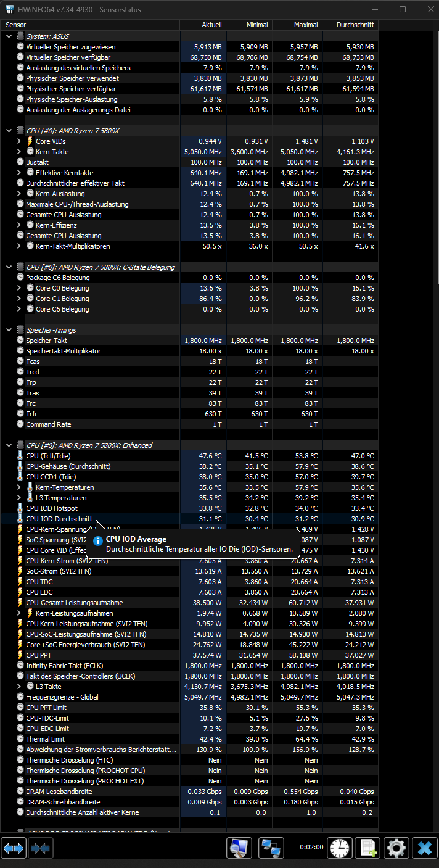The width and height of the screenshot is (439, 868).
Task: Expand the Kern-Auslastung row
Action: click(x=19, y=194)
